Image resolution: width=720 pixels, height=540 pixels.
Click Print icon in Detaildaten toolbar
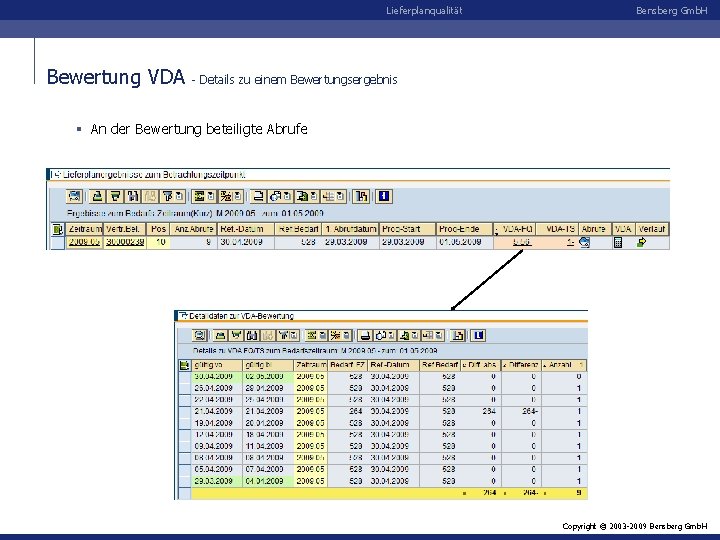pos(365,335)
